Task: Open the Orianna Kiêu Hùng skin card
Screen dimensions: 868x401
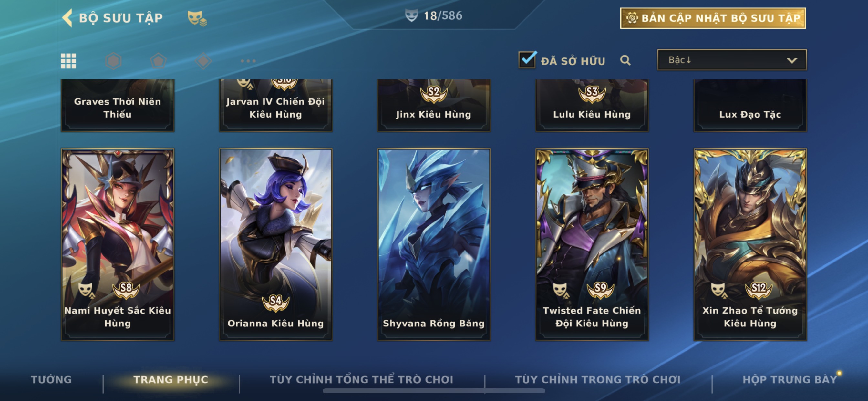Action: 276,245
